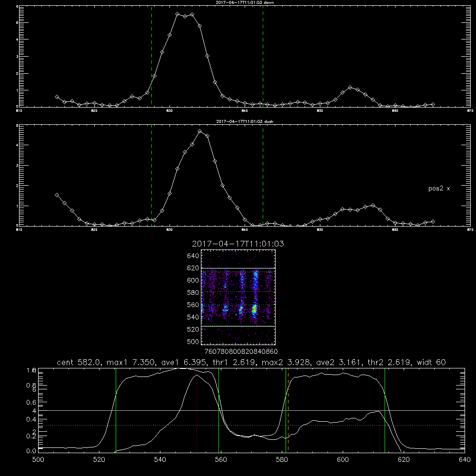Click 'max2 3.928' in the stats line

point(286,362)
